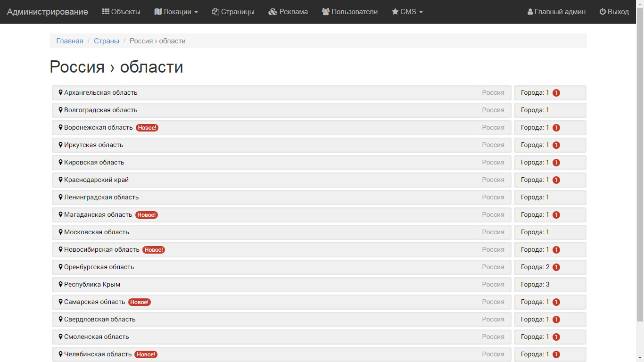Click the Новое! badge on Воронежская область
The image size is (644, 362).
(147, 128)
